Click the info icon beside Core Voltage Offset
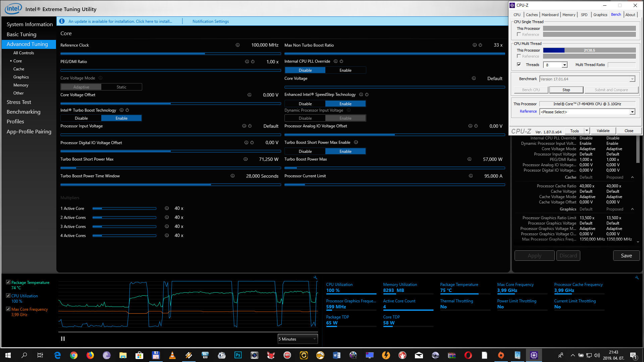Viewport: 644px width, 362px height. point(249,95)
